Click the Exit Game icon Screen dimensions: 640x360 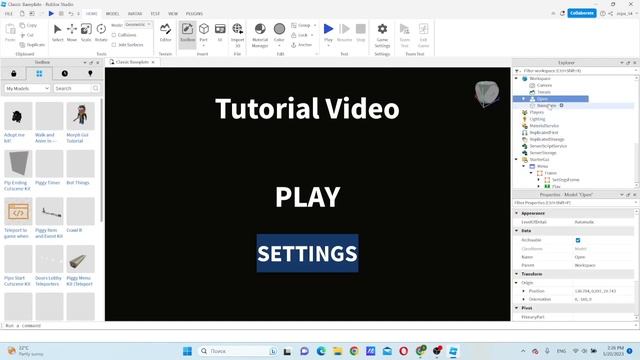[x=423, y=35]
